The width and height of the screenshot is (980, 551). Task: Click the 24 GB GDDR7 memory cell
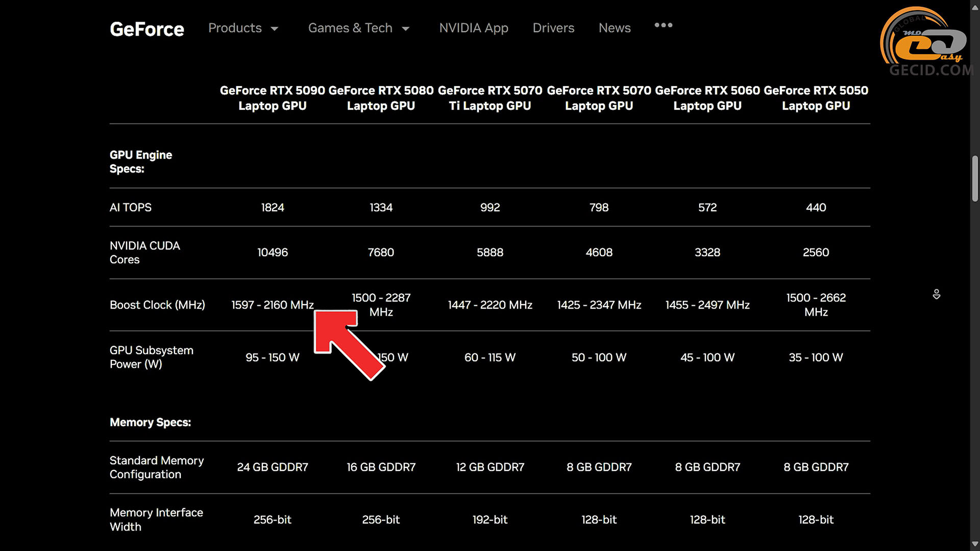272,467
